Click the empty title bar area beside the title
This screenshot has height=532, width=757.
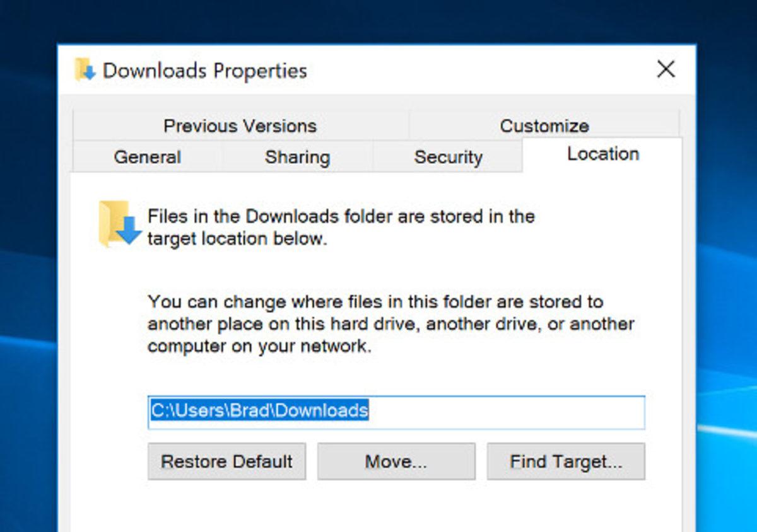(x=479, y=70)
